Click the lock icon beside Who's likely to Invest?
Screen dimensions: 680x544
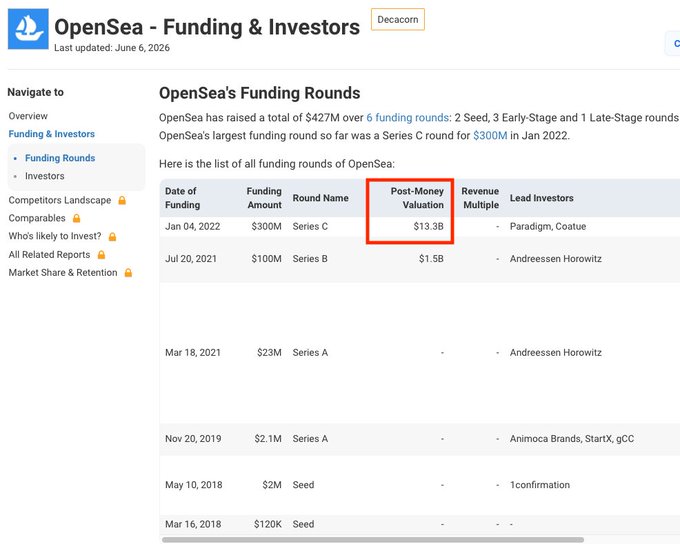coord(112,236)
